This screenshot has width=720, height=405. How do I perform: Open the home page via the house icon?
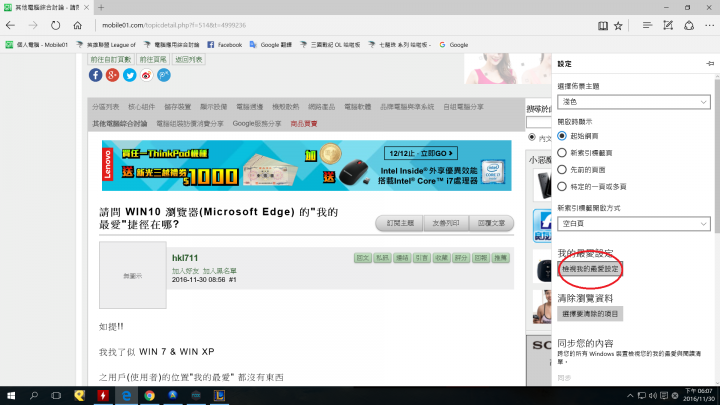[78, 25]
